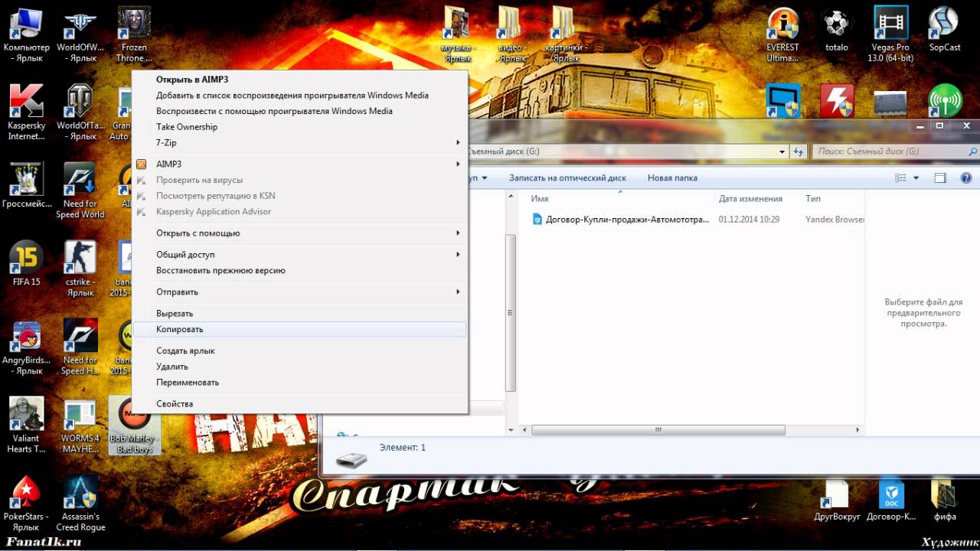Image resolution: width=980 pixels, height=551 pixels.
Task: Open the видео folder shortcut
Action: click(511, 34)
